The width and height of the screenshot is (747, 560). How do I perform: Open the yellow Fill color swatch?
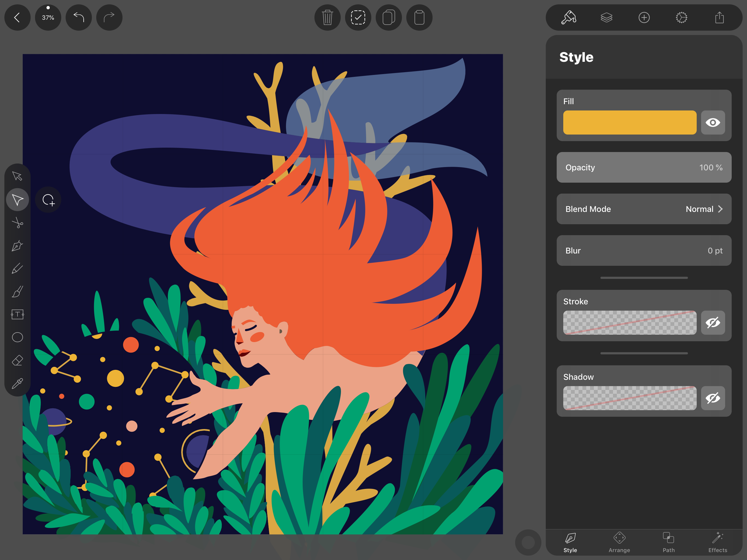click(x=630, y=122)
